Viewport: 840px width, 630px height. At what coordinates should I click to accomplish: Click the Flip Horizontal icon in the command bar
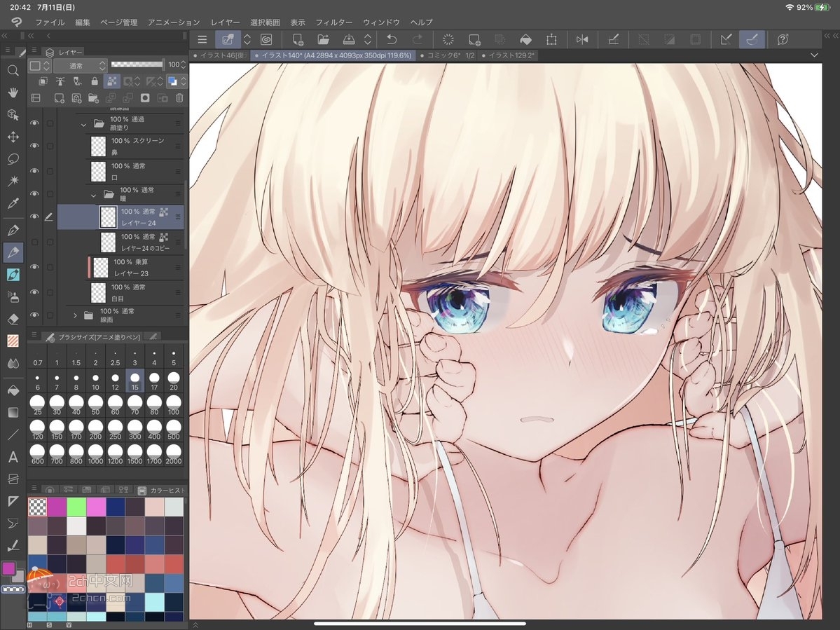[x=582, y=40]
